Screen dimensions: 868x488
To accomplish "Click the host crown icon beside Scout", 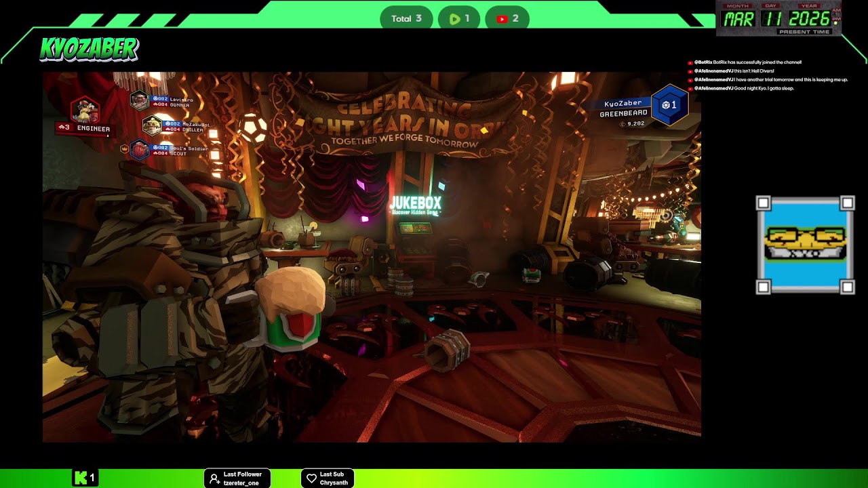I will point(124,148).
